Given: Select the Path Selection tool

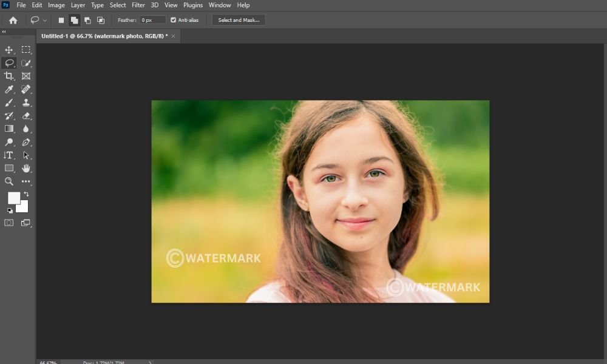Looking at the screenshot, I should coord(26,155).
